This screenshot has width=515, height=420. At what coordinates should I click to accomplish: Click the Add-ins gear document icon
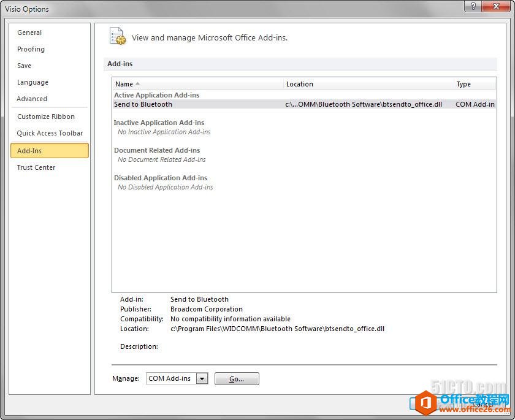118,36
